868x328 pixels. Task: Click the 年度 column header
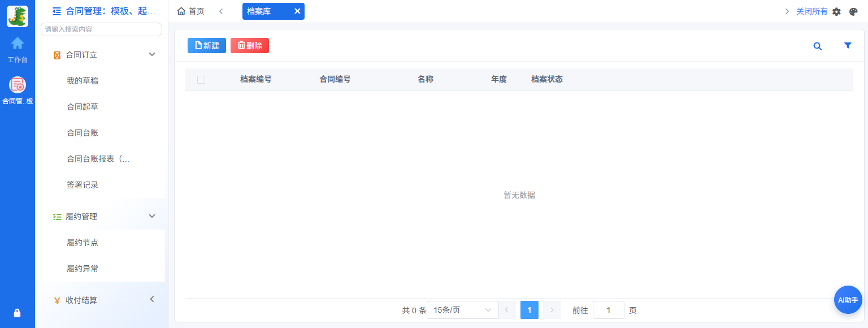coord(499,79)
